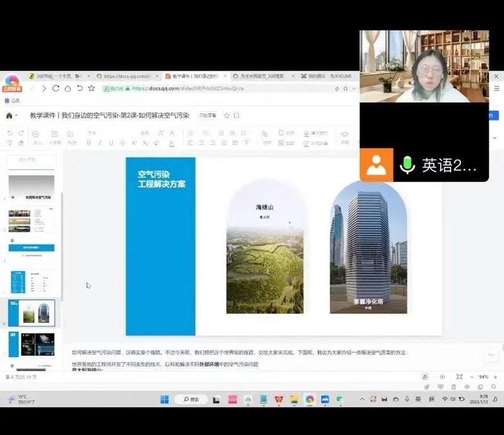Star the document next to its title
This screenshot has height=435, width=504.
[x=227, y=116]
